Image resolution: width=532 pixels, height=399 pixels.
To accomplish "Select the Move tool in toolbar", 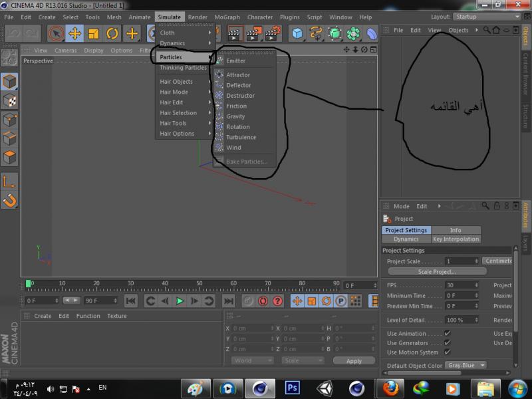I will point(75,33).
